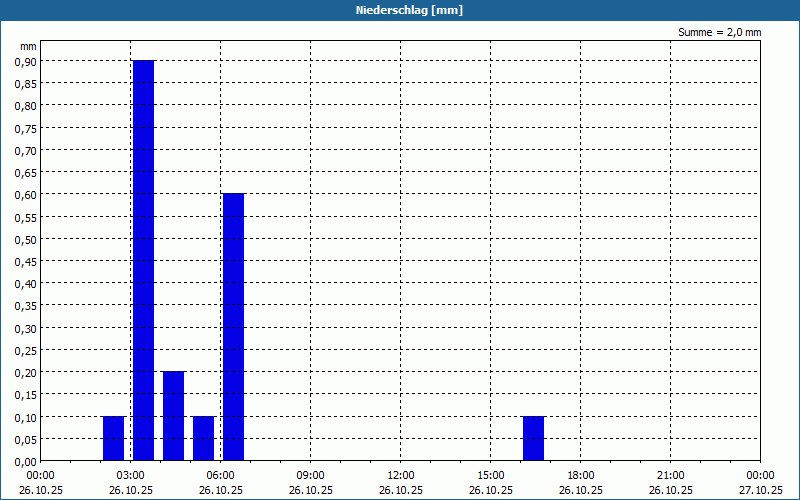Viewport: 800px width, 500px height.
Task: Click the 03:00 time axis label
Action: 131,476
